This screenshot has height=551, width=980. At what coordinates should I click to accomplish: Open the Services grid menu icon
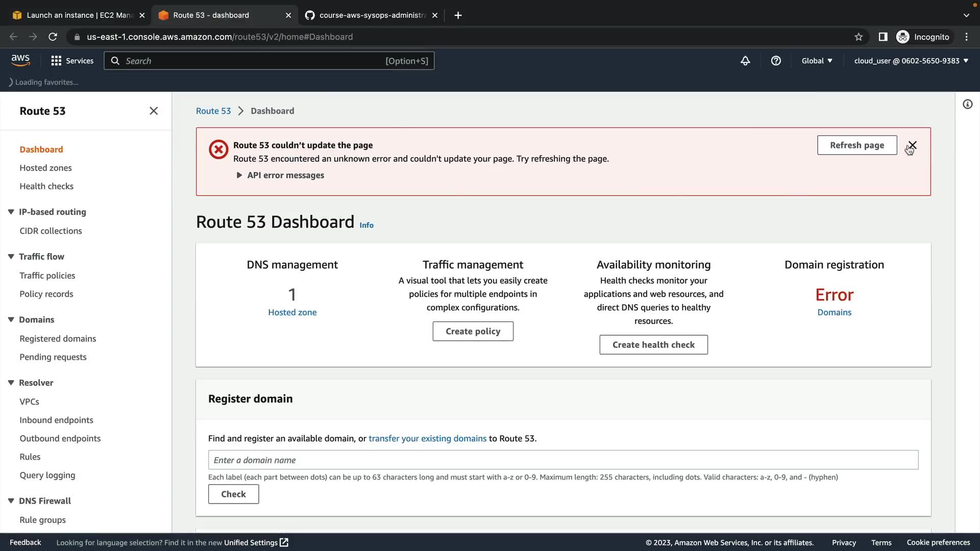click(x=56, y=61)
